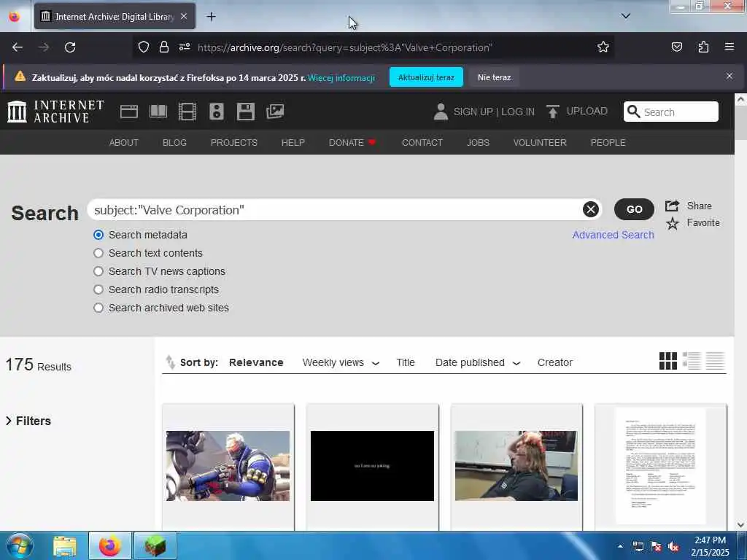This screenshot has width=747, height=560.
Task: Open Firefox application menu
Action: point(729,47)
